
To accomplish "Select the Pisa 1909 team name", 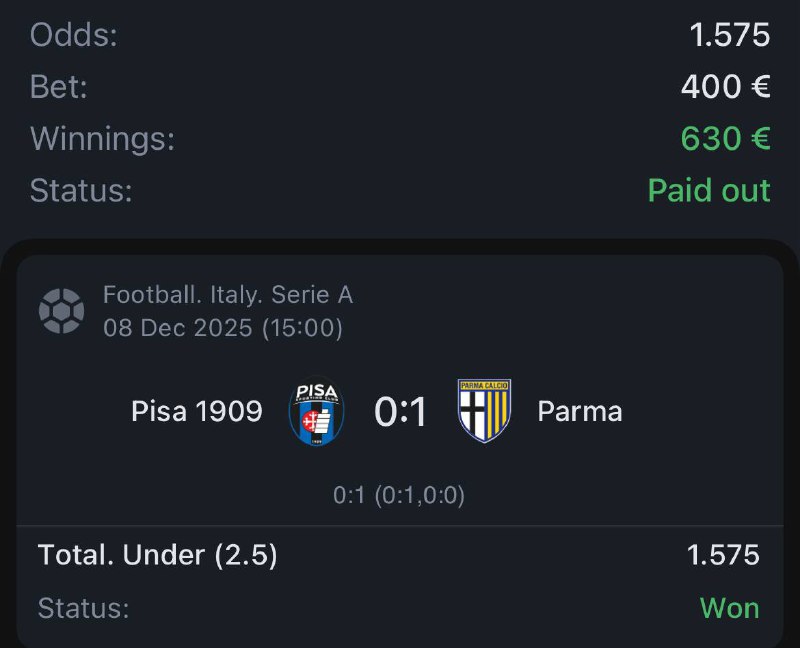I will (197, 411).
